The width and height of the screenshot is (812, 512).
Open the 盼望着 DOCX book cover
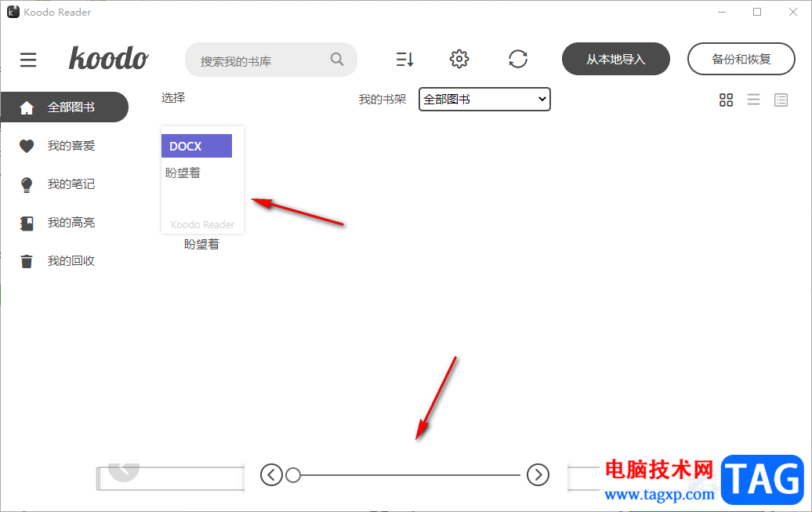[x=202, y=180]
